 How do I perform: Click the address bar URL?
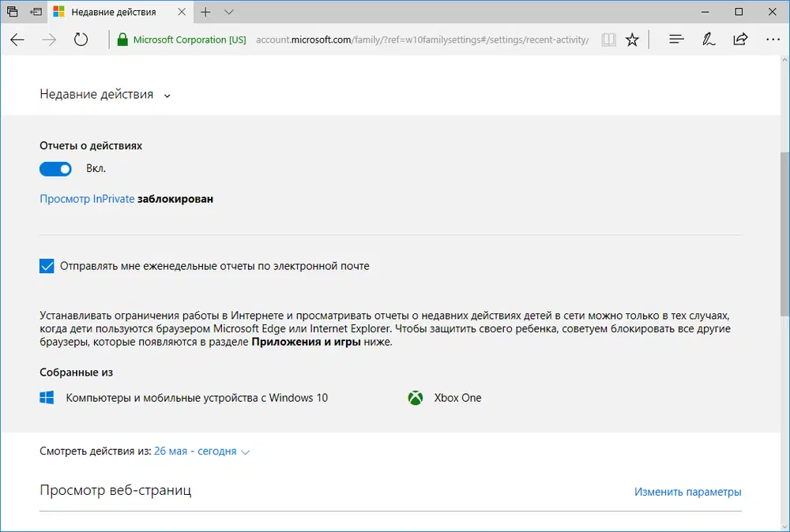tap(422, 39)
